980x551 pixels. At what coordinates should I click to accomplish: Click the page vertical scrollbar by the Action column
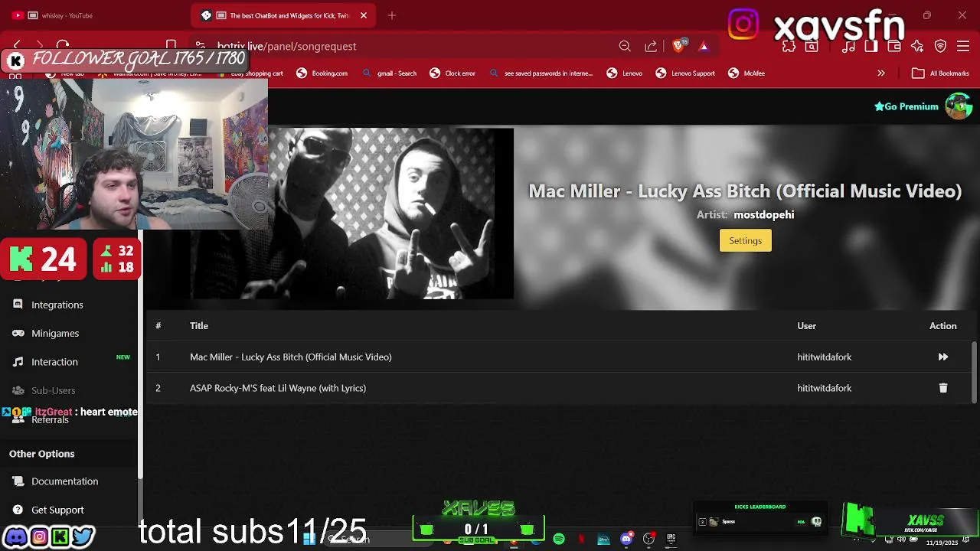coord(974,372)
